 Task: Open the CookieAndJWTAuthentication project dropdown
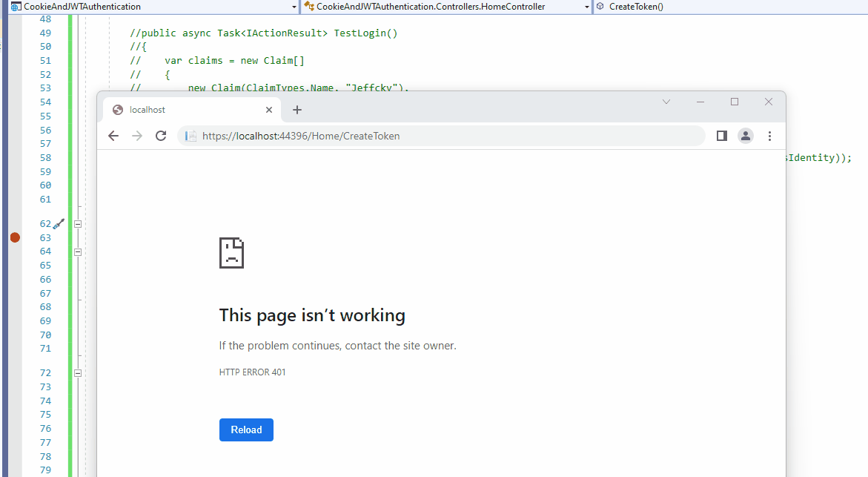point(154,7)
